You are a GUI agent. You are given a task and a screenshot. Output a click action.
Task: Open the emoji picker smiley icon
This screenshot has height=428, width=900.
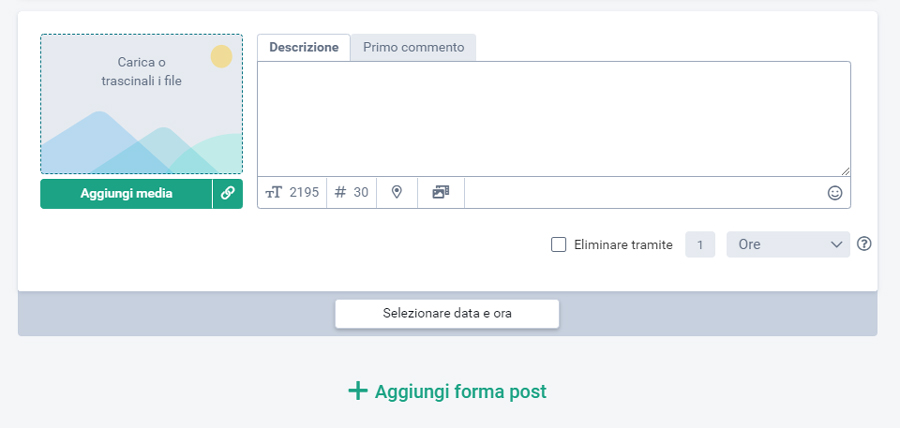[x=835, y=193]
